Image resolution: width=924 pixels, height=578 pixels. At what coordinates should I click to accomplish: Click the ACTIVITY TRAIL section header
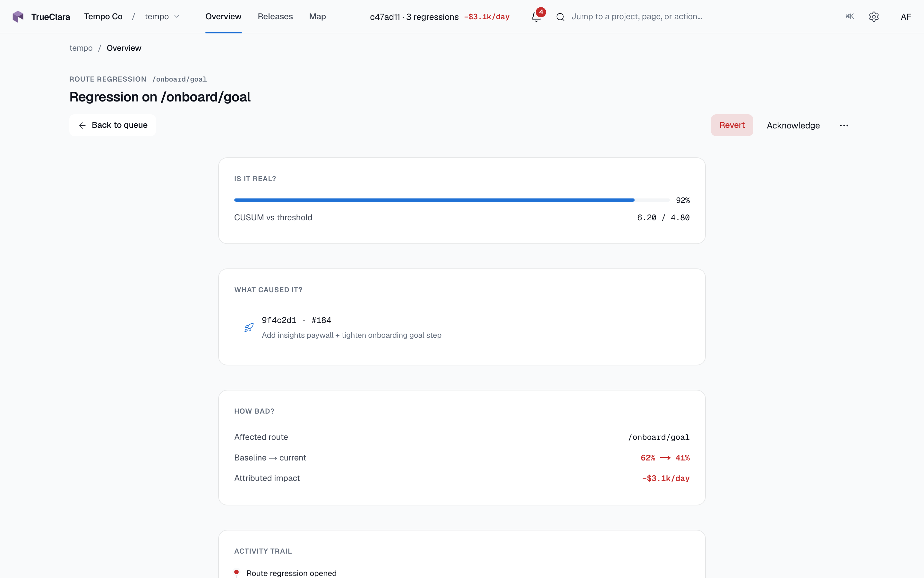point(263,551)
